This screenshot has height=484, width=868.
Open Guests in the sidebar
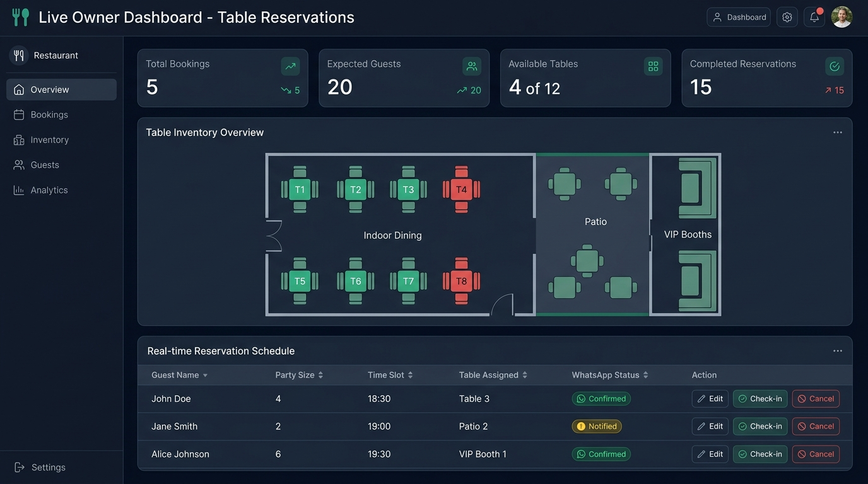[61, 165]
